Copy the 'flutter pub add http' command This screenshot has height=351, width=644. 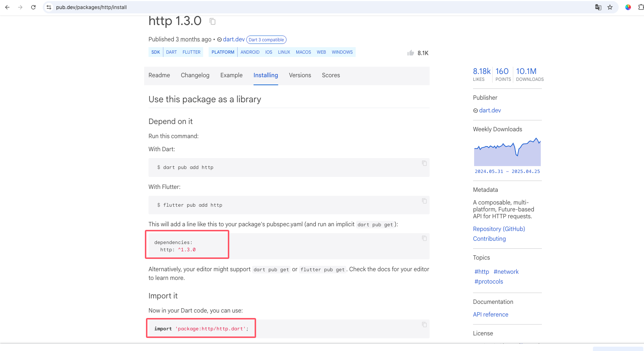point(424,201)
